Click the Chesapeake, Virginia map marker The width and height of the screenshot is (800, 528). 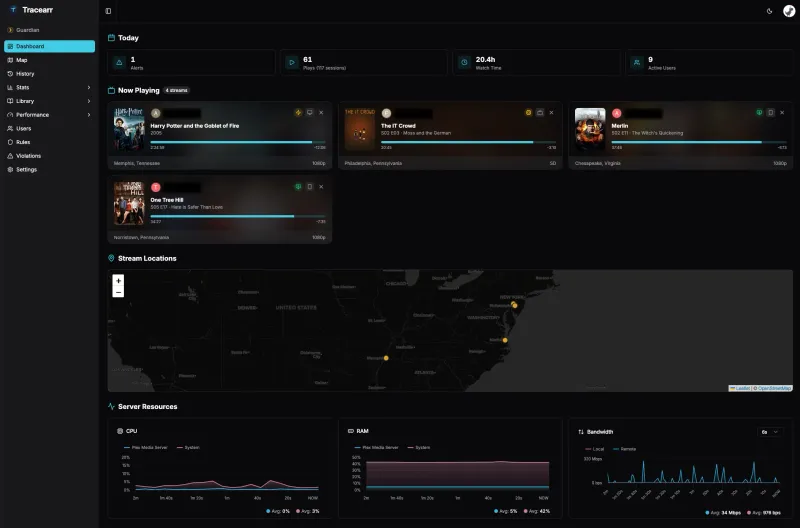point(505,340)
